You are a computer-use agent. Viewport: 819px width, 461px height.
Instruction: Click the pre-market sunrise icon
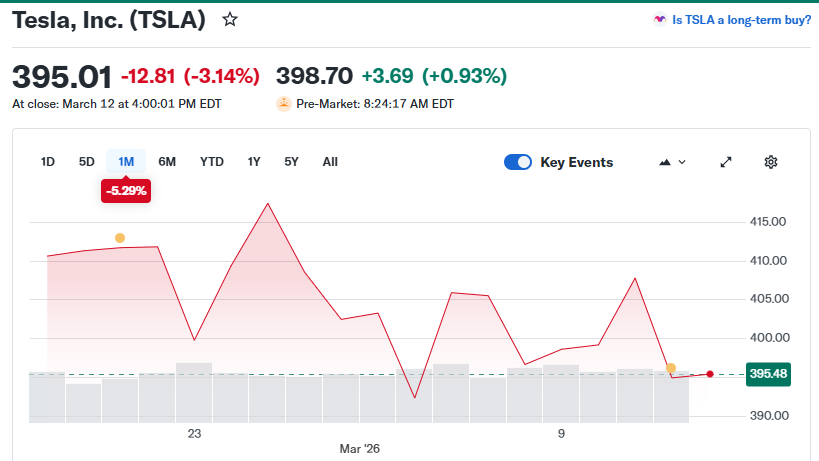(x=284, y=103)
